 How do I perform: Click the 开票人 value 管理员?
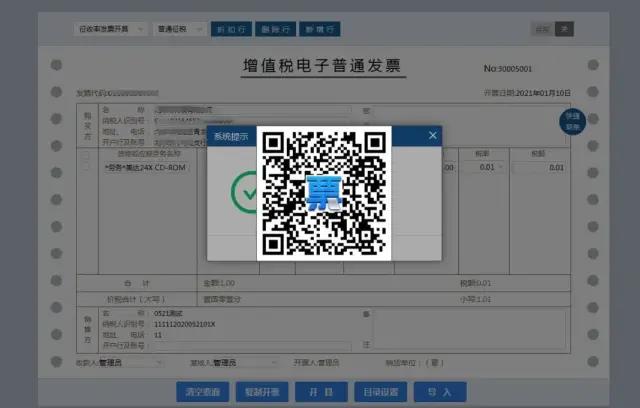point(329,362)
